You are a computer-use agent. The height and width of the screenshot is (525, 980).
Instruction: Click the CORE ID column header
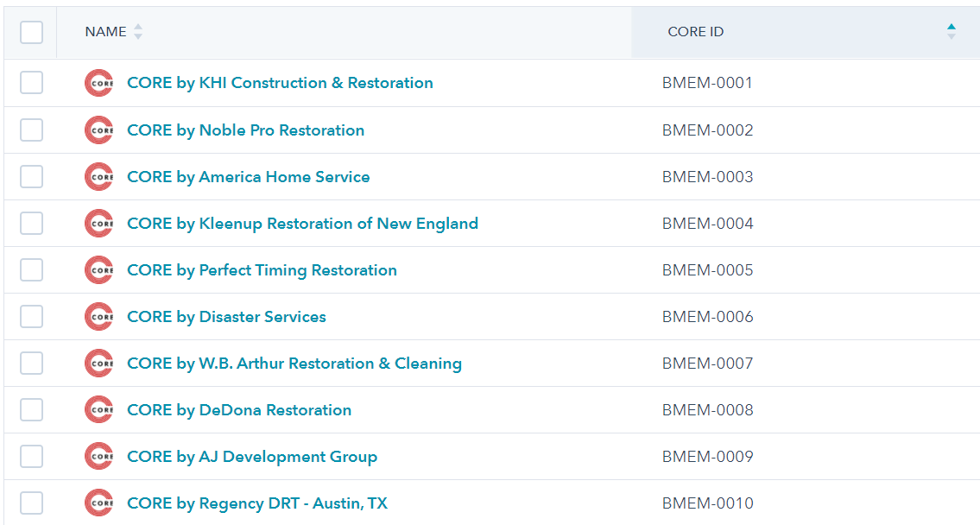point(695,32)
